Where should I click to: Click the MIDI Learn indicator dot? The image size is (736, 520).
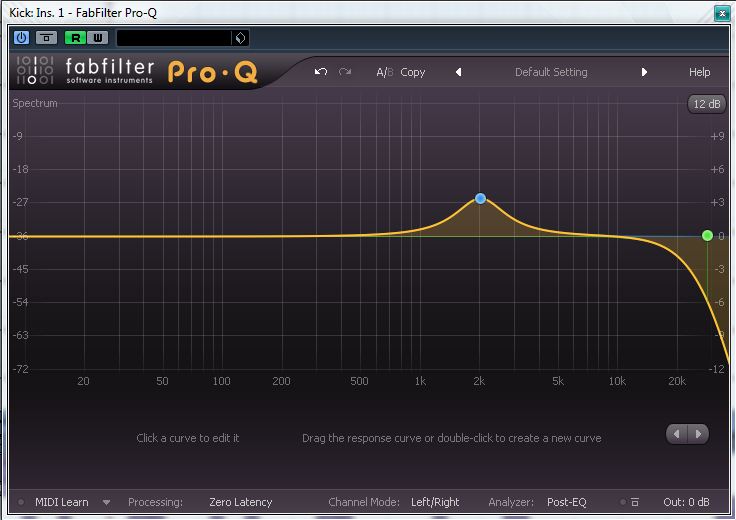click(21, 502)
